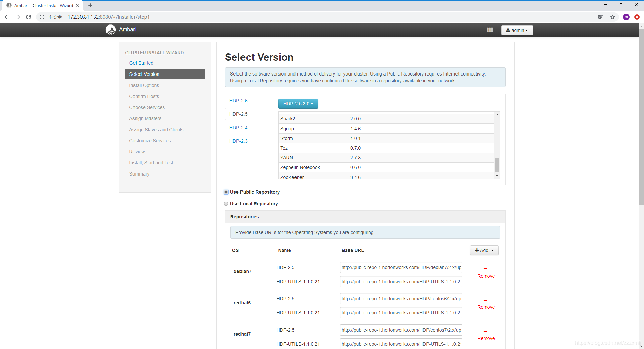The height and width of the screenshot is (349, 644).
Task: Click the debian7 red minus remove icon
Action: [485, 269]
